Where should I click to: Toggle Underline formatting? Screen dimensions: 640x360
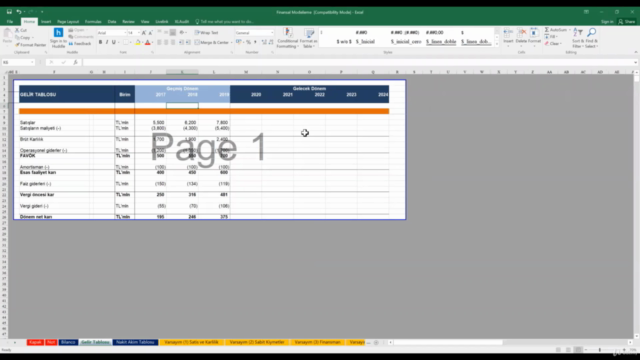tap(114, 42)
